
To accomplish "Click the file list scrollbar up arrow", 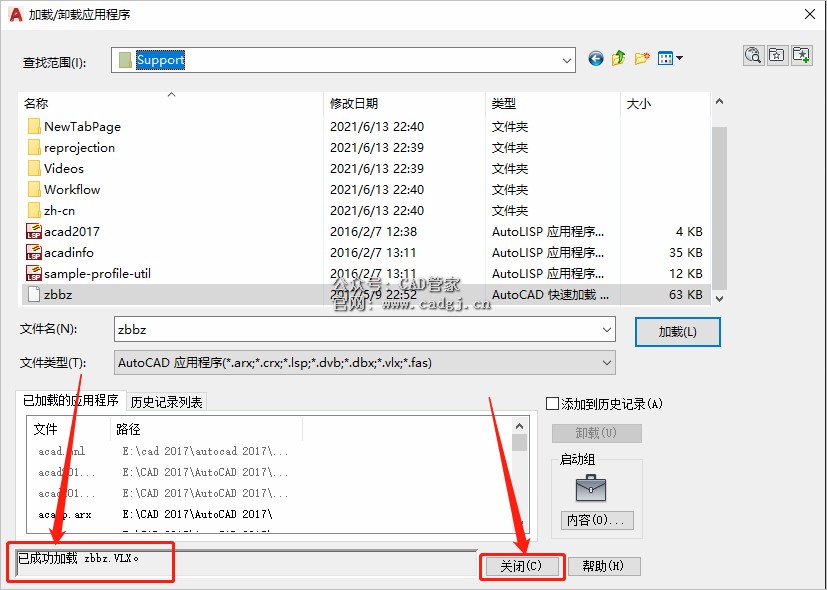I will 719,101.
